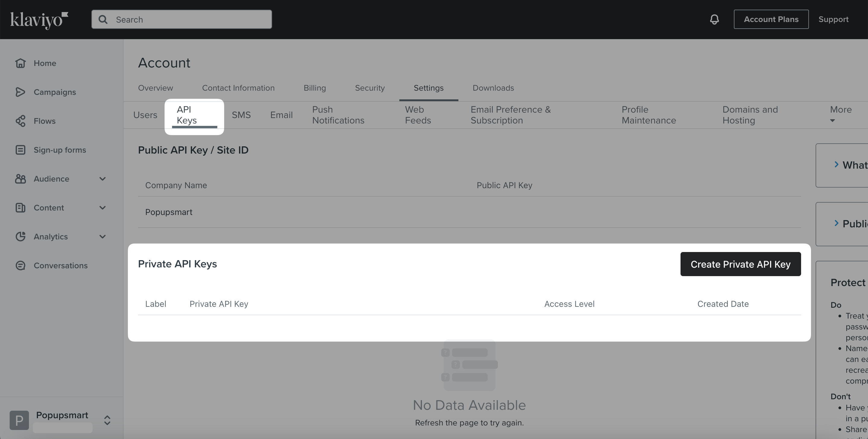Expand the Audience section chevron
The image size is (868, 439).
pyautogui.click(x=103, y=179)
